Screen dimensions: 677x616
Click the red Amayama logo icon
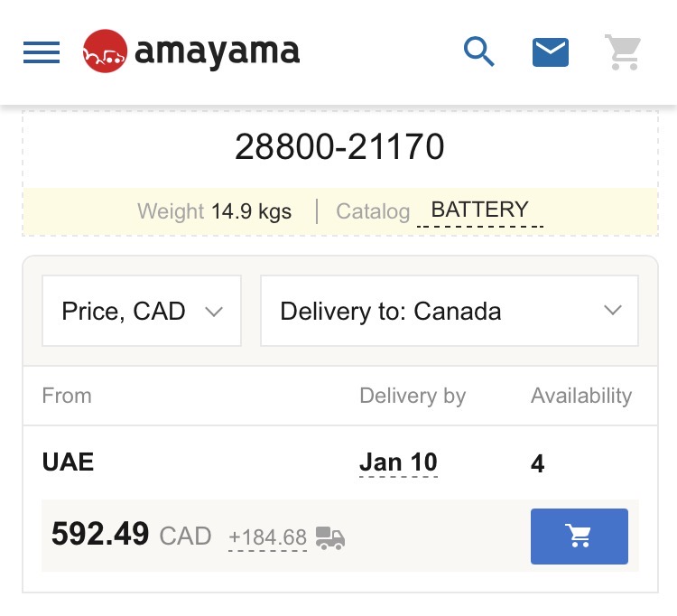(x=105, y=51)
